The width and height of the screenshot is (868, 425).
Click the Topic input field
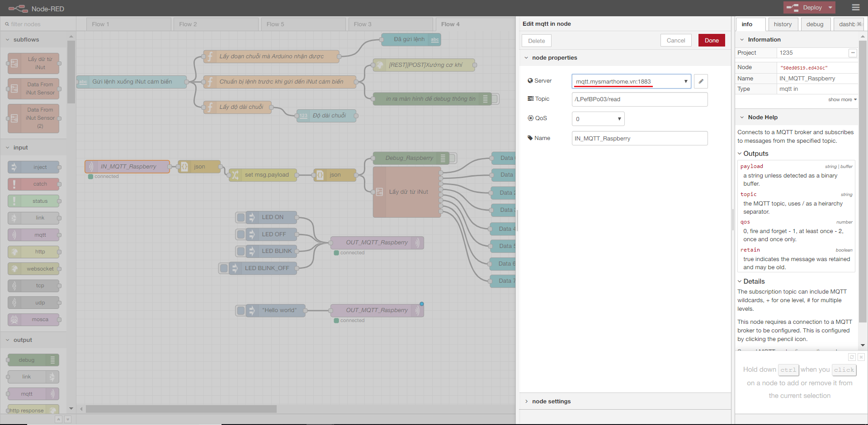pyautogui.click(x=639, y=99)
